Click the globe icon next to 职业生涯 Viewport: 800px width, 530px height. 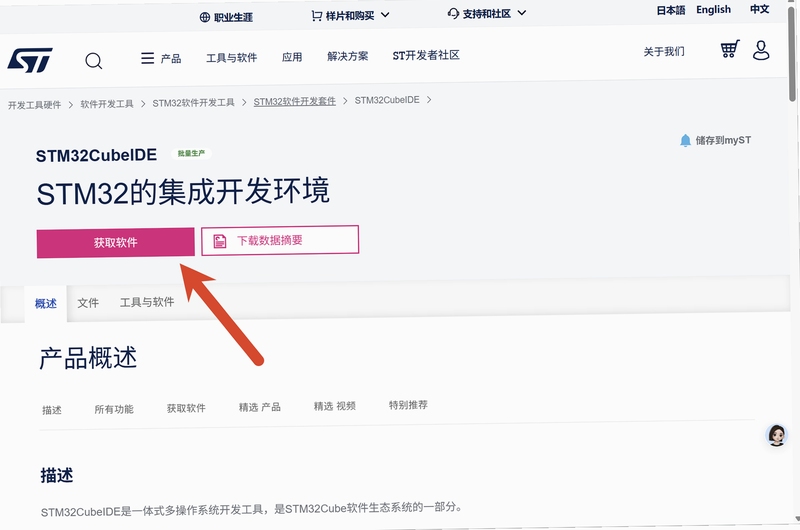click(x=205, y=17)
